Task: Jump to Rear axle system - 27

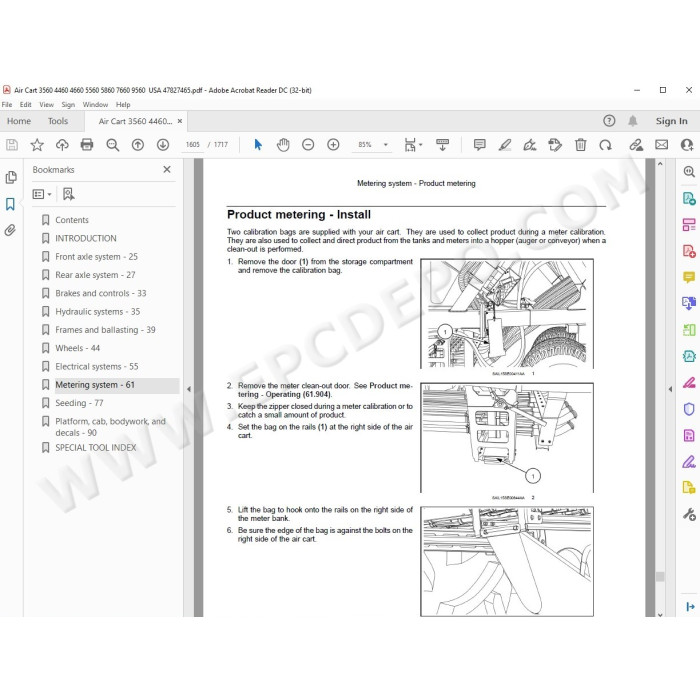Action: [x=95, y=275]
